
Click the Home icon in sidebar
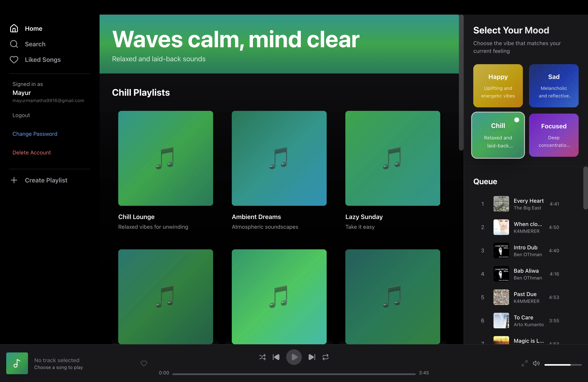click(x=14, y=28)
